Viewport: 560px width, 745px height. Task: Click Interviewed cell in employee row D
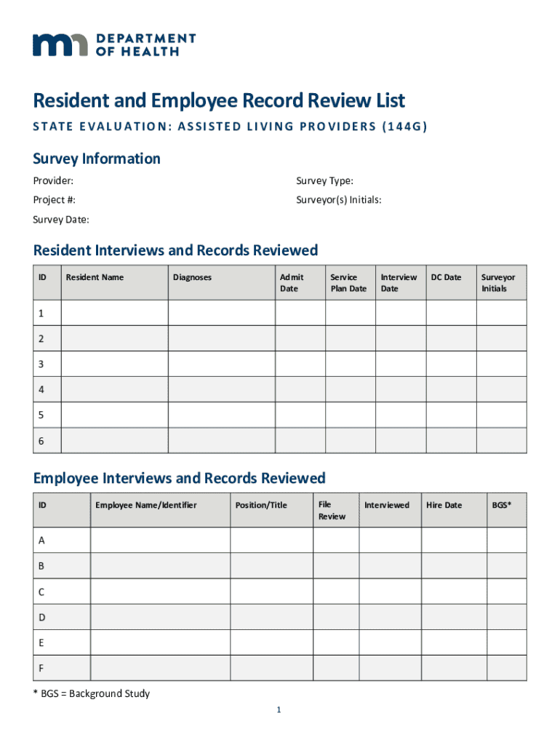pos(390,617)
